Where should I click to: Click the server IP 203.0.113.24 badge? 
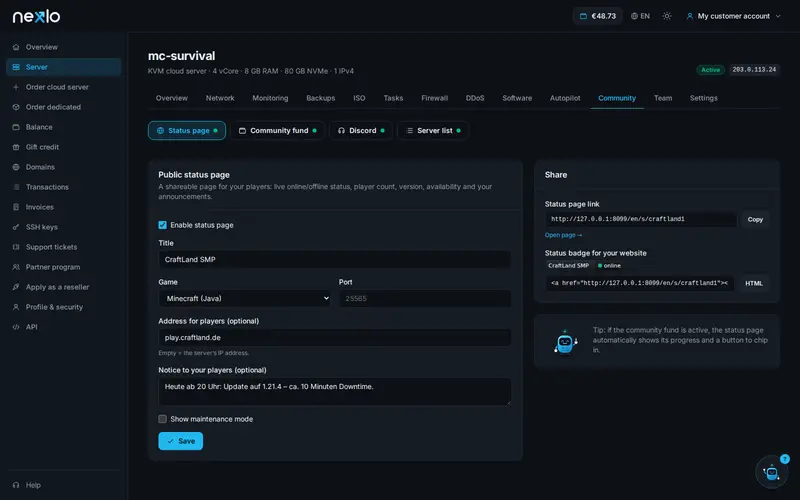click(x=754, y=69)
